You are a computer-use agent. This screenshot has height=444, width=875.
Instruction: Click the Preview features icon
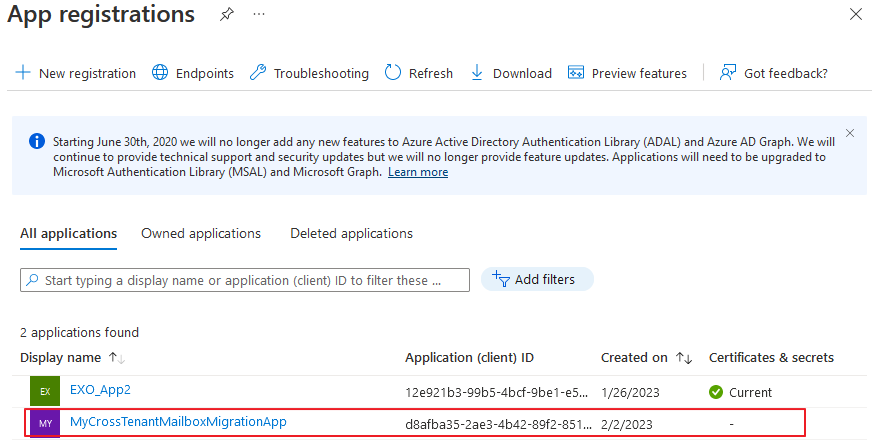[x=576, y=73]
